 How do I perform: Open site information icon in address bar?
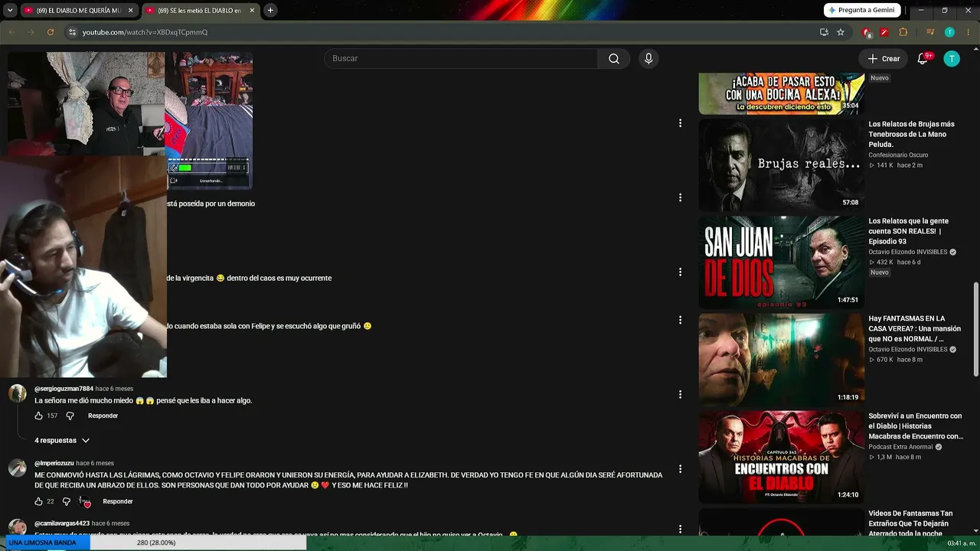72,32
